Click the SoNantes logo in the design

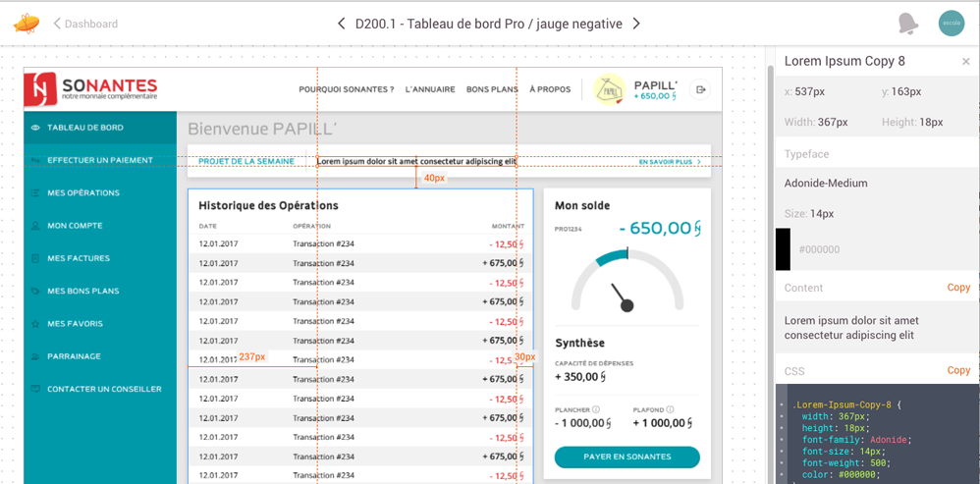click(x=90, y=88)
